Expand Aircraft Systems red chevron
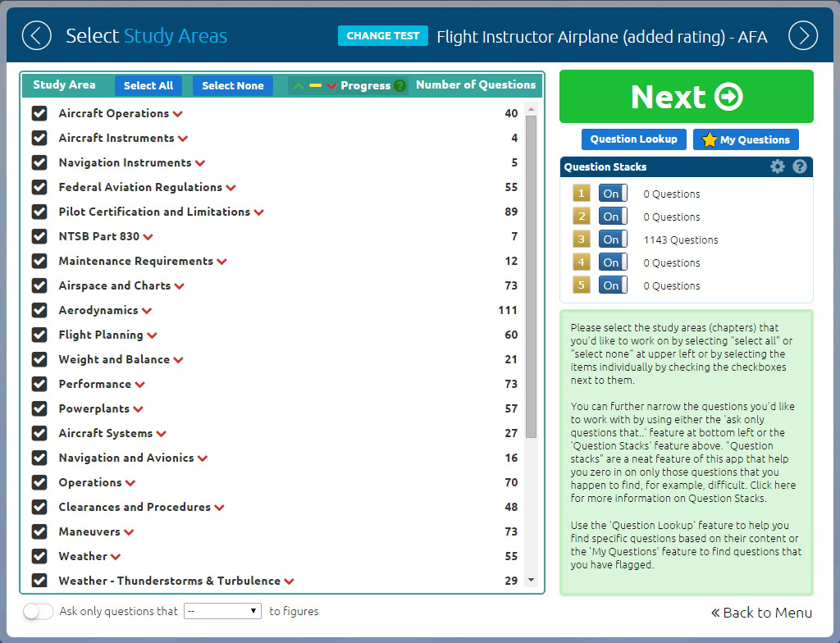 (x=162, y=434)
